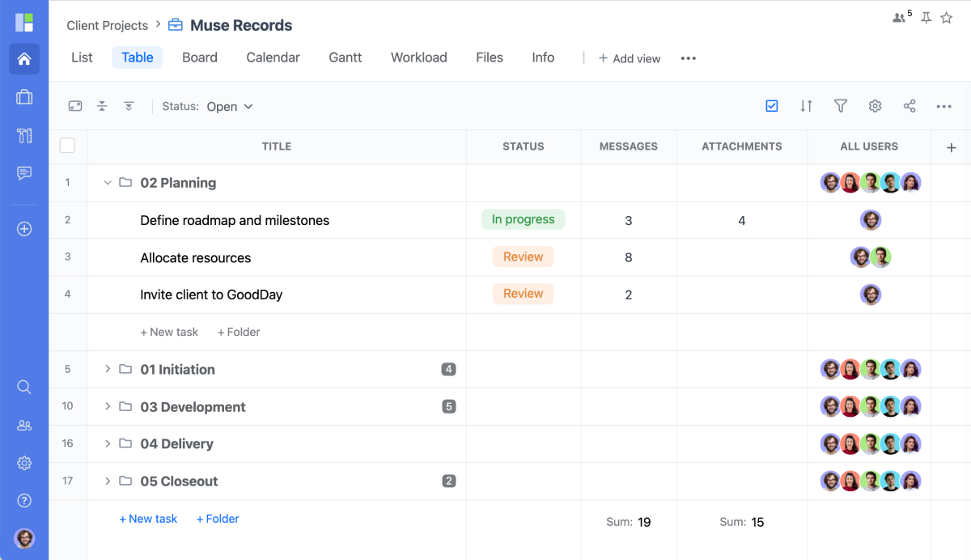This screenshot has width=971, height=560.
Task: Expand the 01 Initiation folder
Action: click(x=107, y=369)
